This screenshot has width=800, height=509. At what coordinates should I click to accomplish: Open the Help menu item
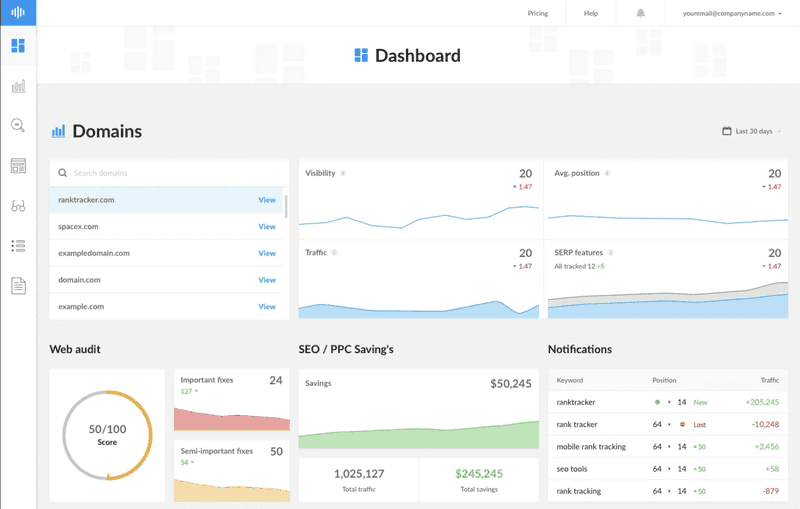(x=591, y=14)
